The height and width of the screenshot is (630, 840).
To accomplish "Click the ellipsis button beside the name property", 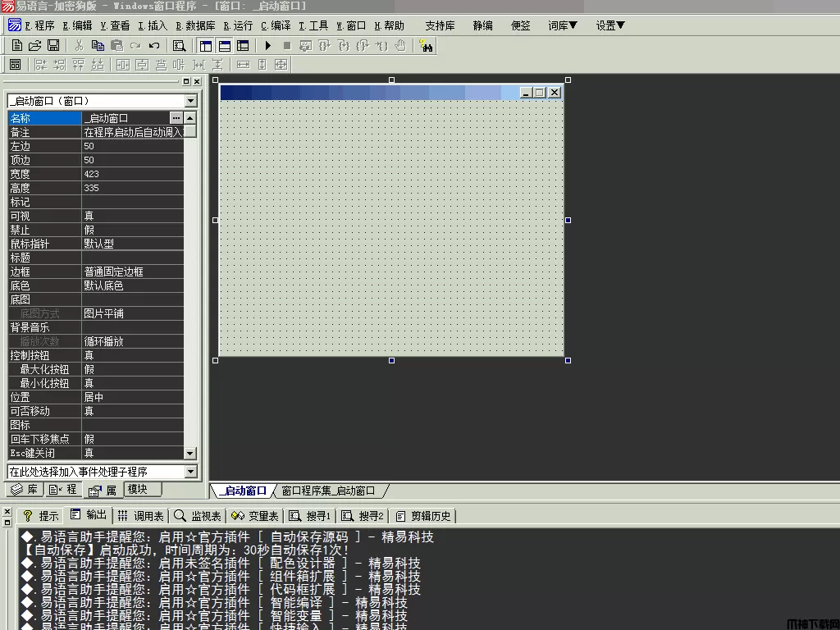I will [x=176, y=118].
